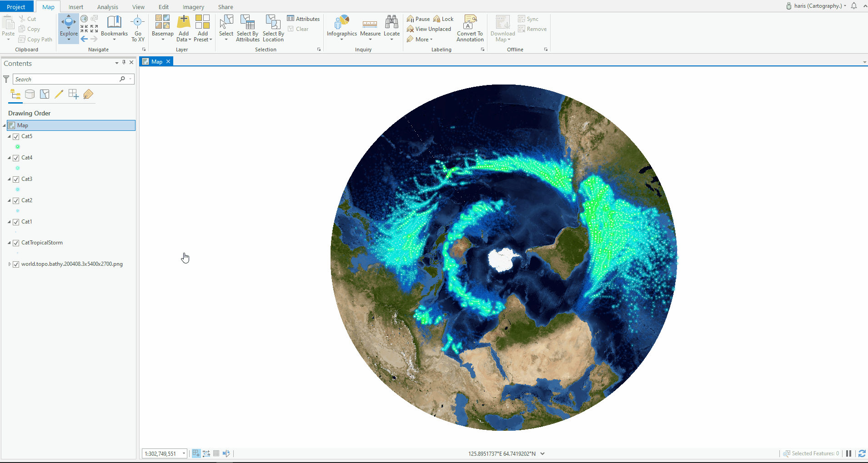Switch to the Insert ribbon tab
The height and width of the screenshot is (463, 868).
pyautogui.click(x=76, y=7)
